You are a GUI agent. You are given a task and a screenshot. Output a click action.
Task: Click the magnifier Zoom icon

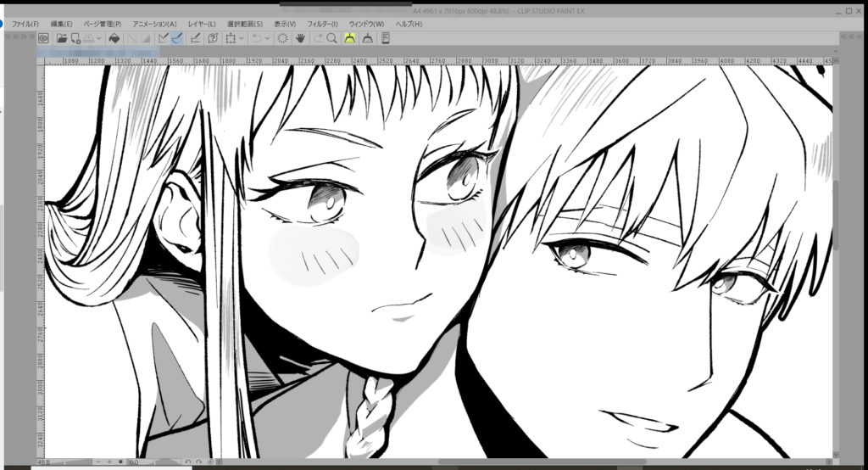(x=331, y=38)
